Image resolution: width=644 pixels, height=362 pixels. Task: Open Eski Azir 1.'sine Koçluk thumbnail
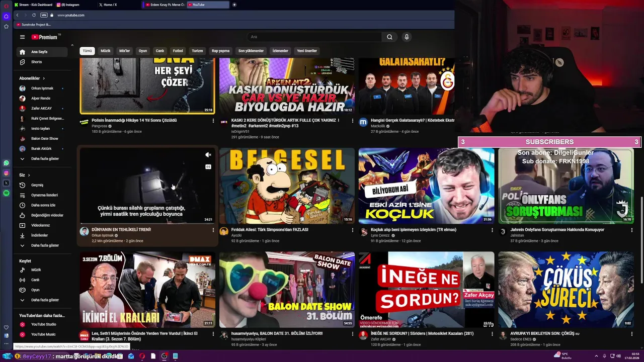point(426,186)
